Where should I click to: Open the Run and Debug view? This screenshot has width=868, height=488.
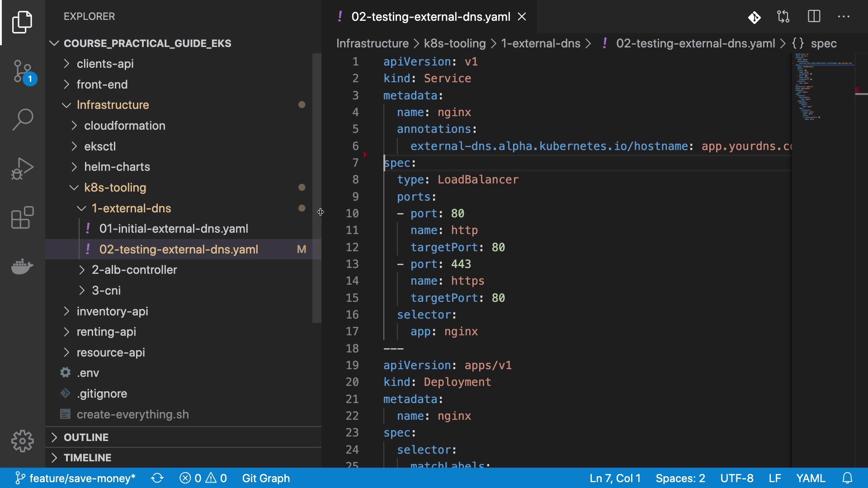point(23,169)
